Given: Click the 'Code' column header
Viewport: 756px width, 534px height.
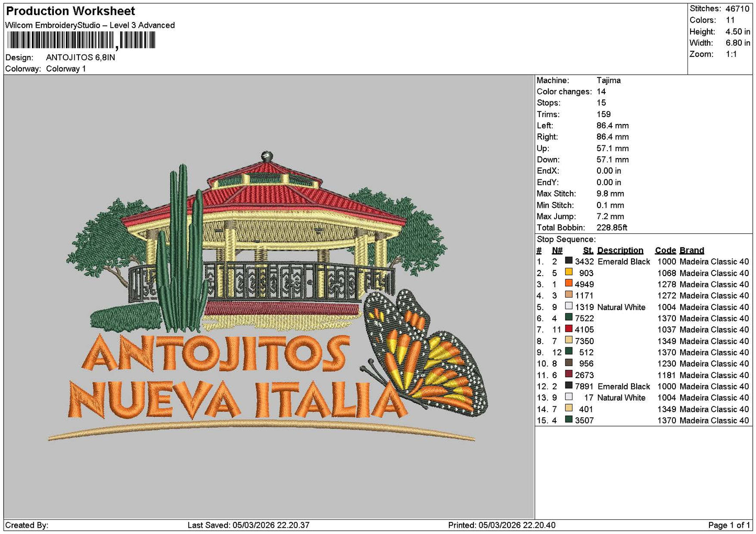Looking at the screenshot, I should coord(665,251).
